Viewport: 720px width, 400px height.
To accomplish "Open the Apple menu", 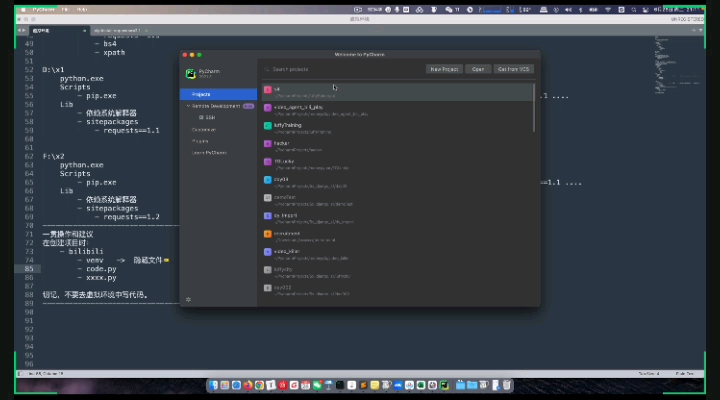I will click(23, 10).
